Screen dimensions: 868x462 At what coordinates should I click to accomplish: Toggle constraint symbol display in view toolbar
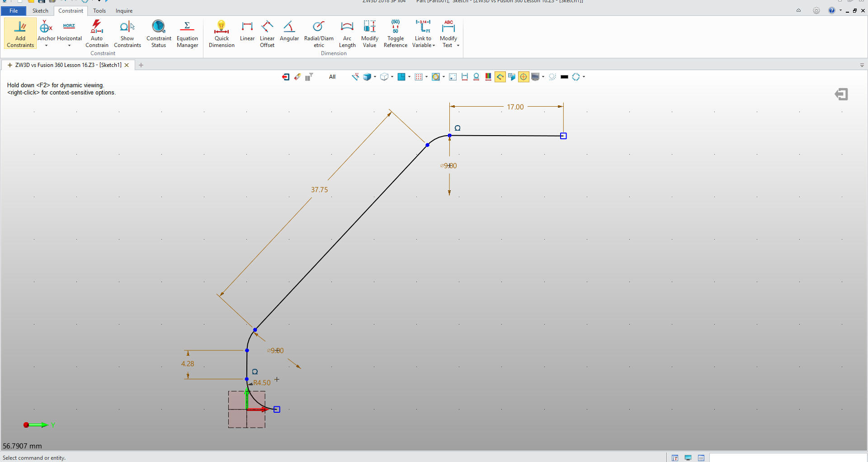(x=476, y=77)
